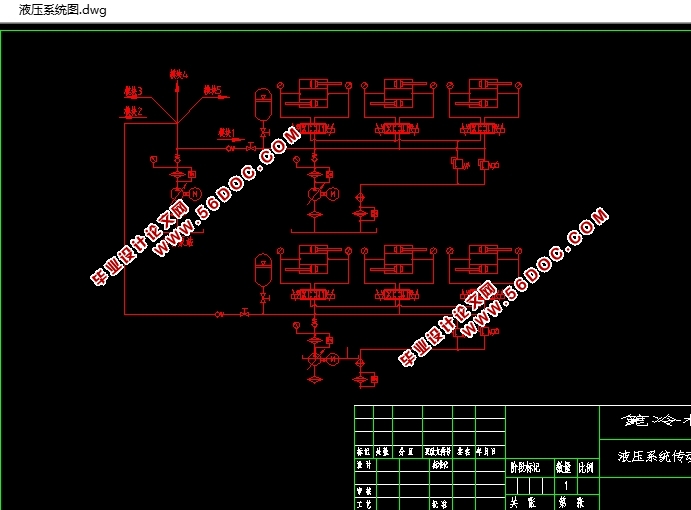Click the 比例 cell in title block
The image size is (691, 510).
[585, 467]
